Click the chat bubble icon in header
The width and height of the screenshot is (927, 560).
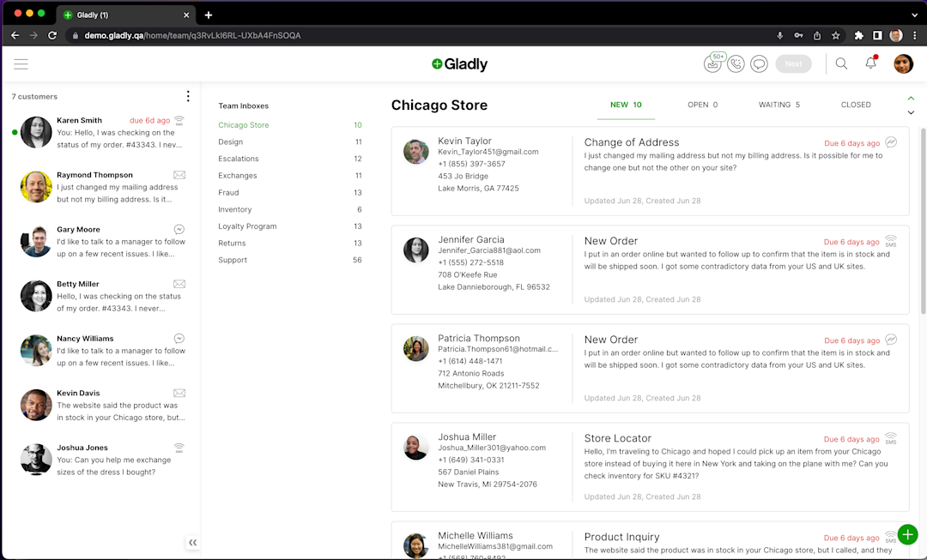pyautogui.click(x=759, y=63)
